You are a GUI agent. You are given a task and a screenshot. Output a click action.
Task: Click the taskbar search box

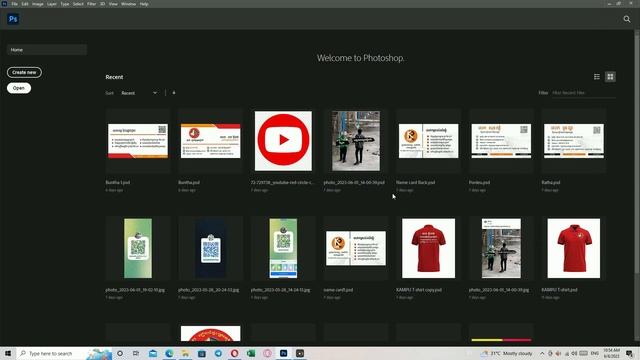[x=64, y=353]
